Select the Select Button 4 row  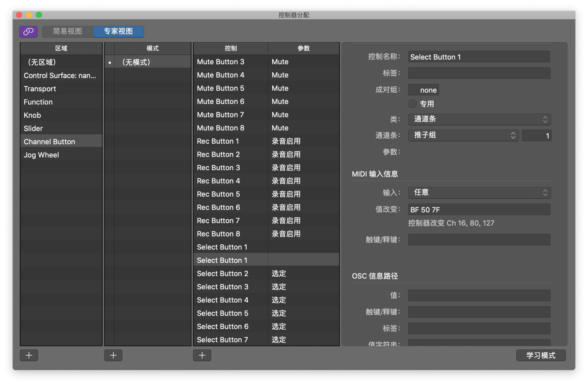point(266,300)
